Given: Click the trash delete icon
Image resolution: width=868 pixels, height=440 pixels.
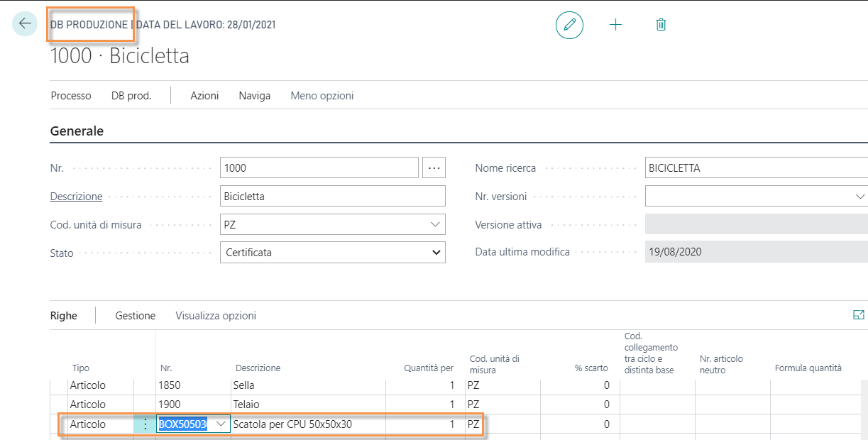Looking at the screenshot, I should click(661, 25).
